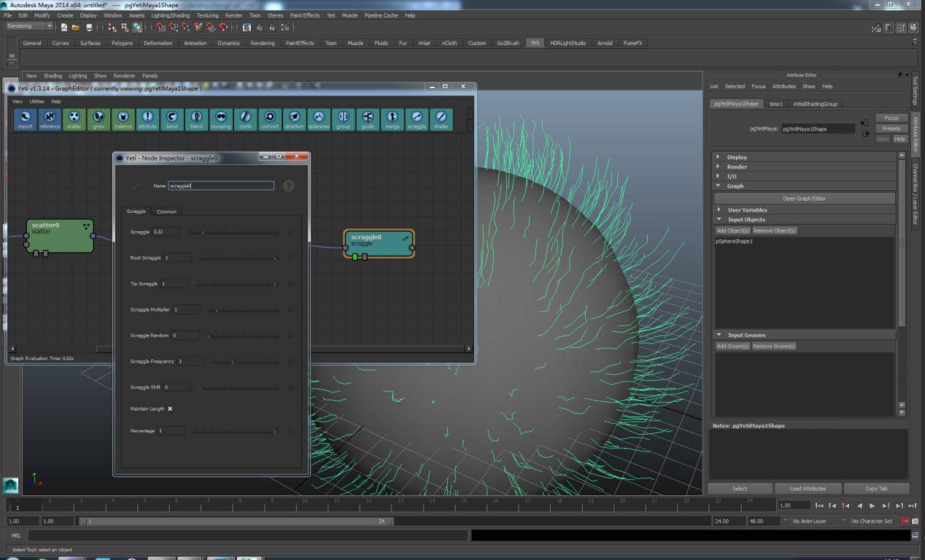
Task: Switch to the Common tab
Action: pos(166,211)
